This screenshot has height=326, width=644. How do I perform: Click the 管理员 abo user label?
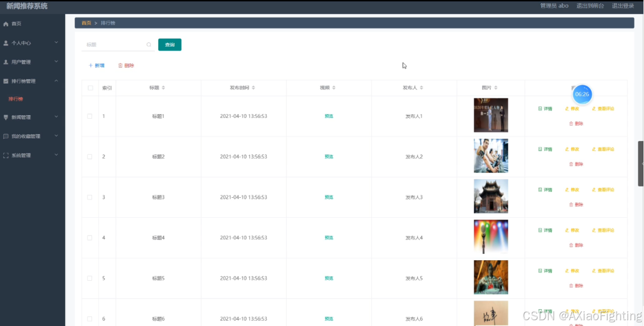pyautogui.click(x=555, y=6)
